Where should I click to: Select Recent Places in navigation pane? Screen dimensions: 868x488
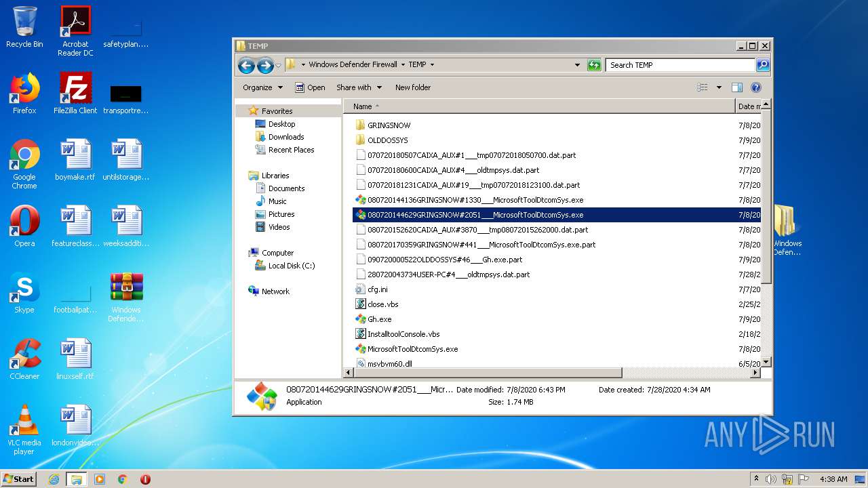(x=291, y=150)
